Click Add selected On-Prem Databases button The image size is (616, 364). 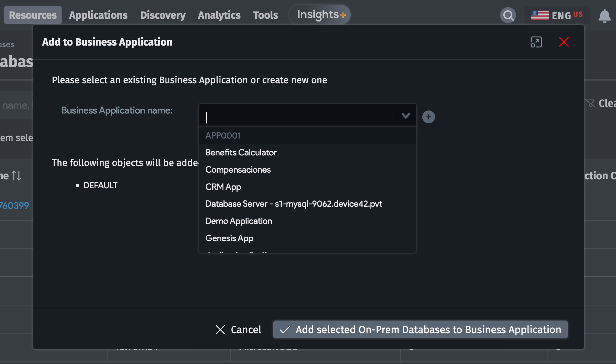[x=420, y=330]
